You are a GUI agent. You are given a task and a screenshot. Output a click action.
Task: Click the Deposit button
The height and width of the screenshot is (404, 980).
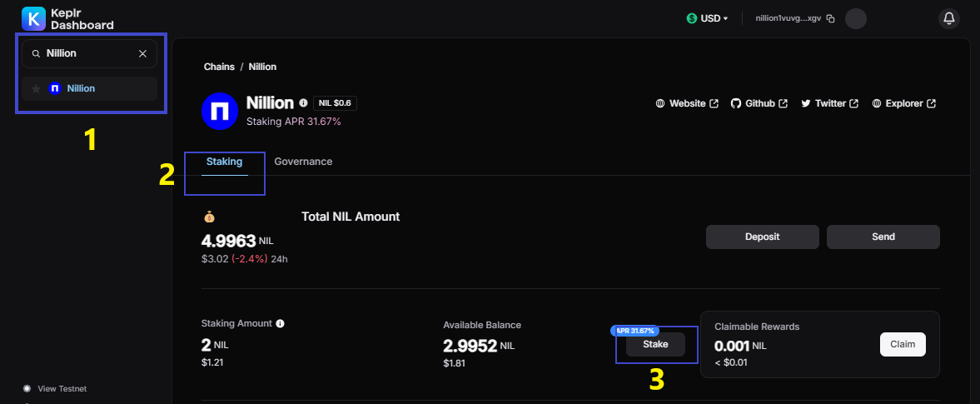pos(763,237)
